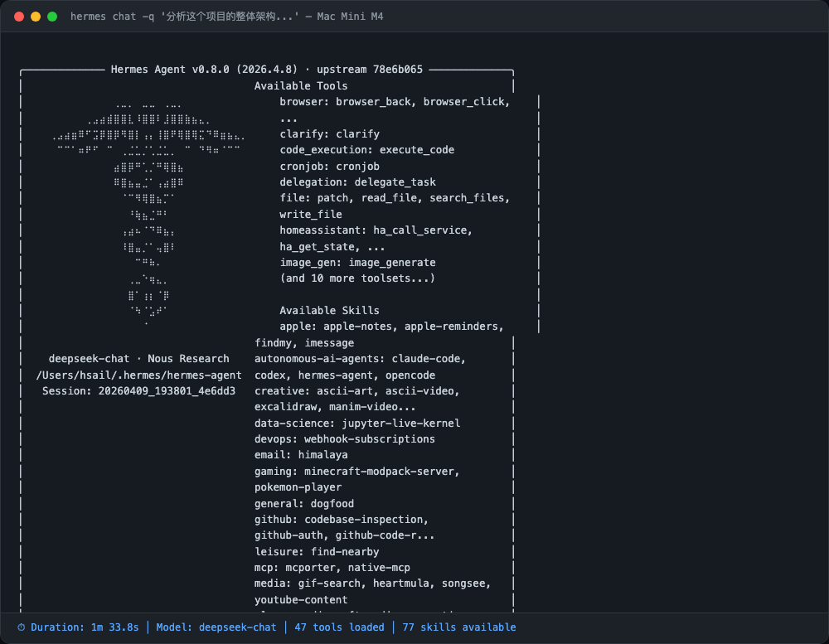Click the yellow minimize window button

click(36, 17)
